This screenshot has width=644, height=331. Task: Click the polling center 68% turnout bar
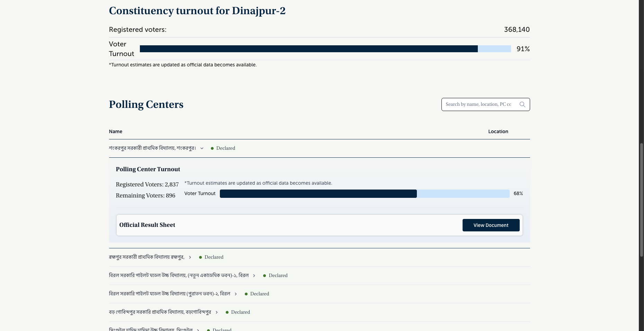pyautogui.click(x=365, y=194)
